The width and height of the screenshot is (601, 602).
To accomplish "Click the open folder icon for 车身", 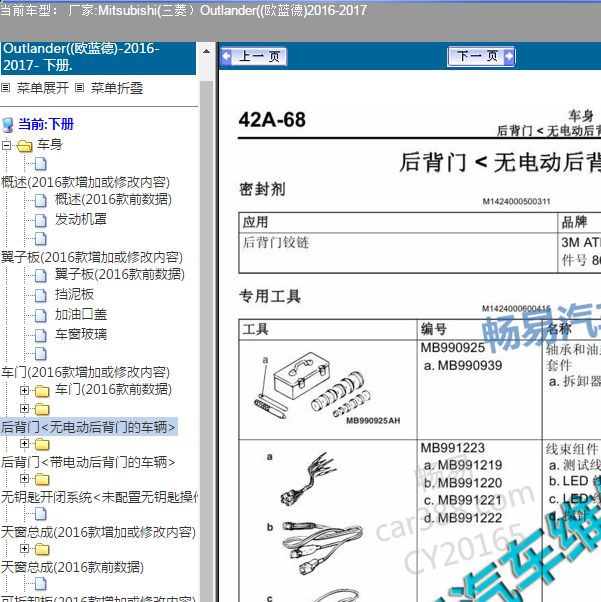I will pyautogui.click(x=25, y=146).
